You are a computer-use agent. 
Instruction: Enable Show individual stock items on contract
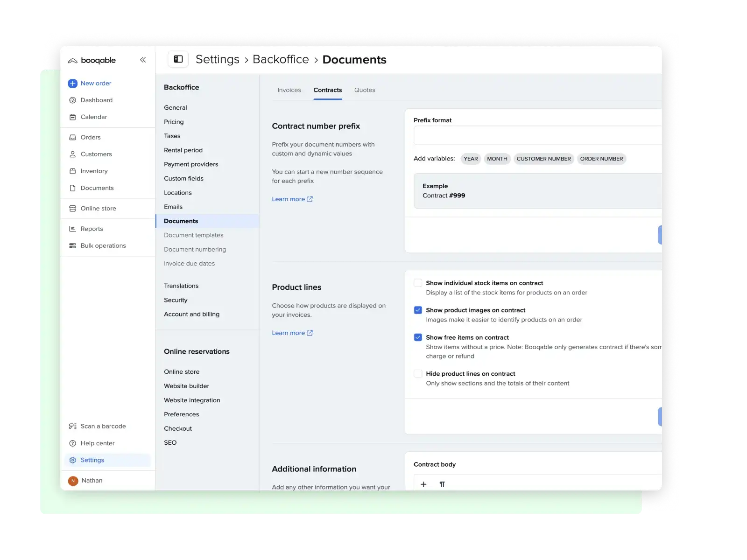click(x=418, y=283)
